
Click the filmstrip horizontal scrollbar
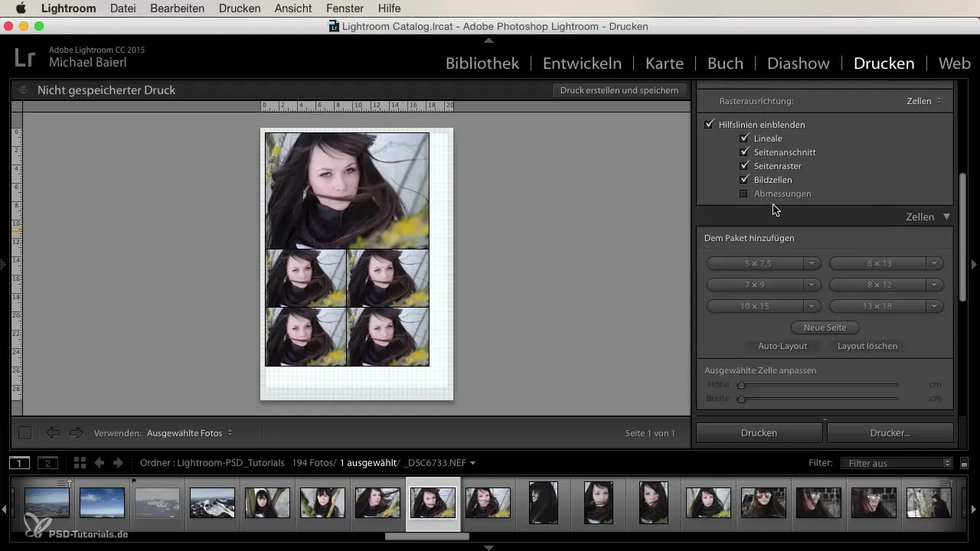[426, 536]
